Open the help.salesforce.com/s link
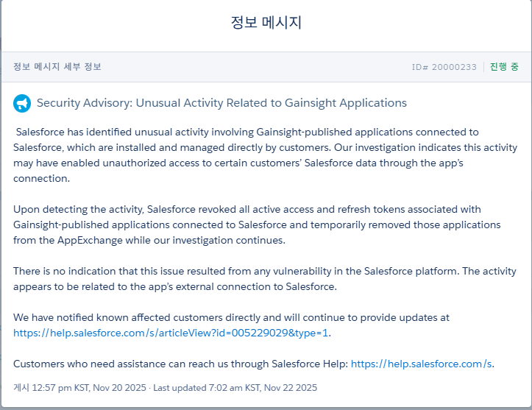The image size is (532, 410). 422,364
